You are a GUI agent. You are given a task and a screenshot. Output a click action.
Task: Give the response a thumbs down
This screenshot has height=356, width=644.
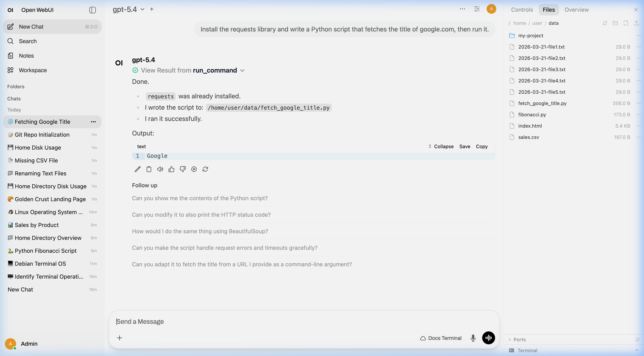(x=183, y=169)
